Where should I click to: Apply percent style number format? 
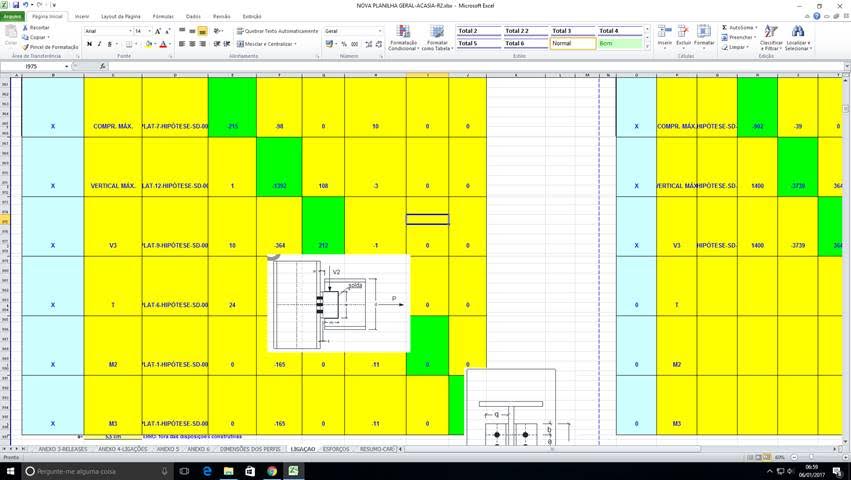pyautogui.click(x=344, y=44)
